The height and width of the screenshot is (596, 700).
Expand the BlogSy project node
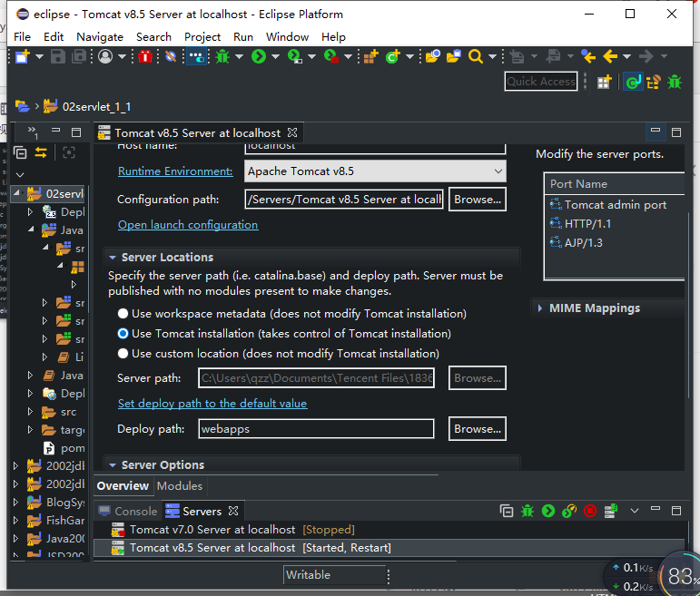(16, 503)
